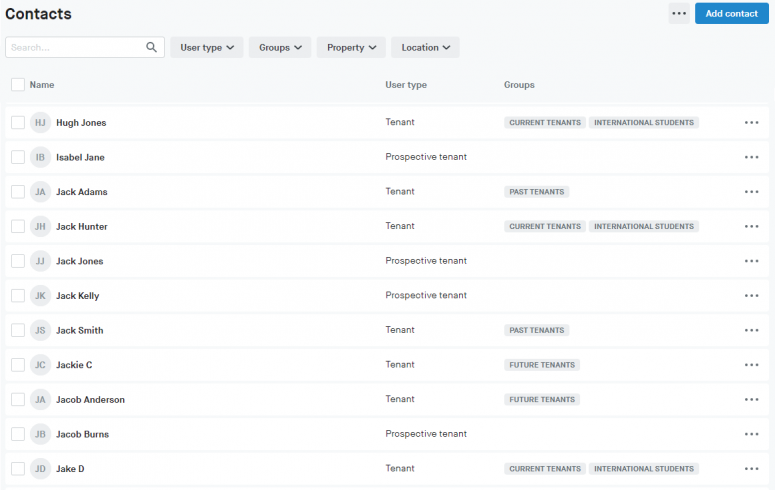Screen dimensions: 775x490
Task: Click the HJ avatar for Hugh Jones
Action: click(40, 123)
